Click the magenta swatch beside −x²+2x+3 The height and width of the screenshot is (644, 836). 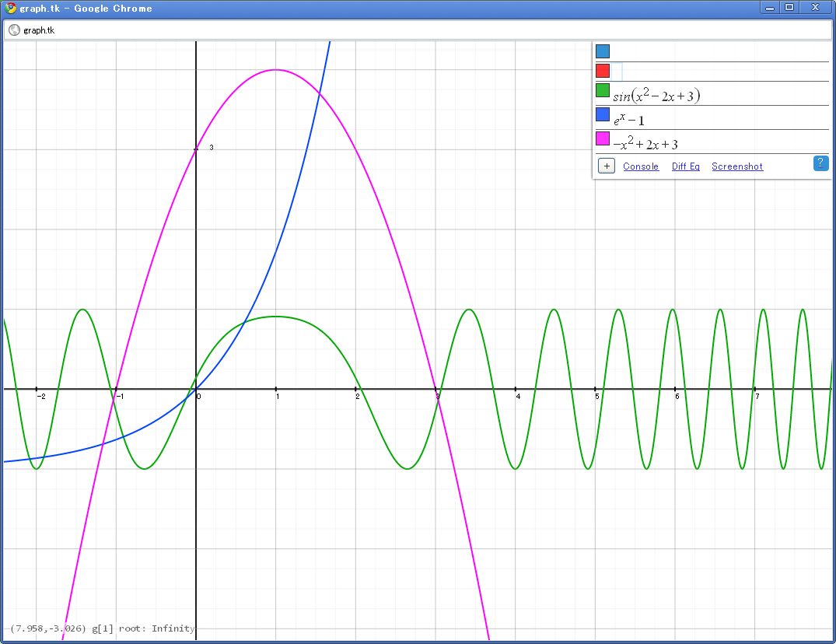[x=603, y=138]
